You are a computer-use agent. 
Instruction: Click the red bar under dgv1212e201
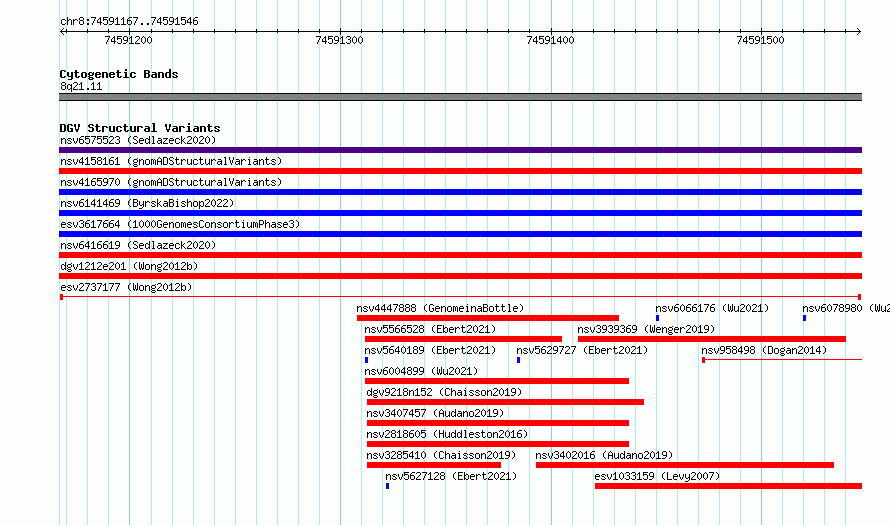tap(460, 276)
